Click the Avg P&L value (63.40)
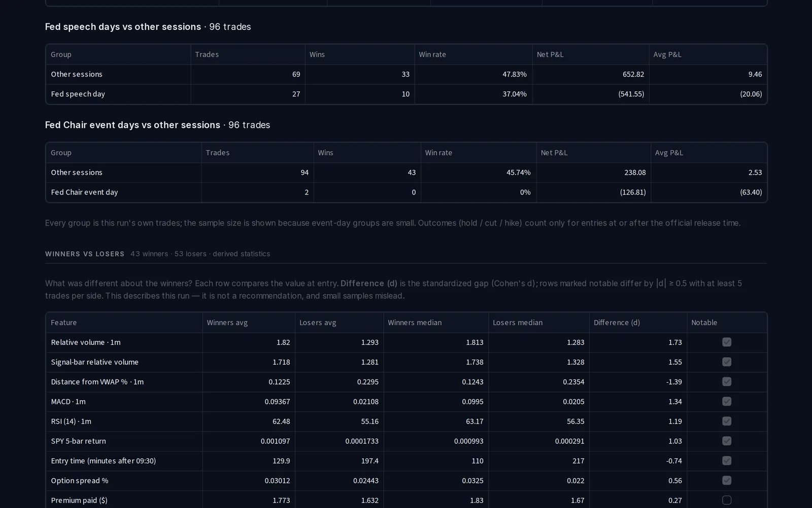This screenshot has width=812, height=508. pos(751,192)
